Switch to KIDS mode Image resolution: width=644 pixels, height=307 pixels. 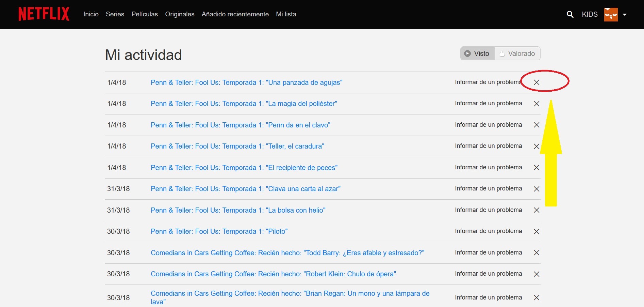pyautogui.click(x=590, y=14)
